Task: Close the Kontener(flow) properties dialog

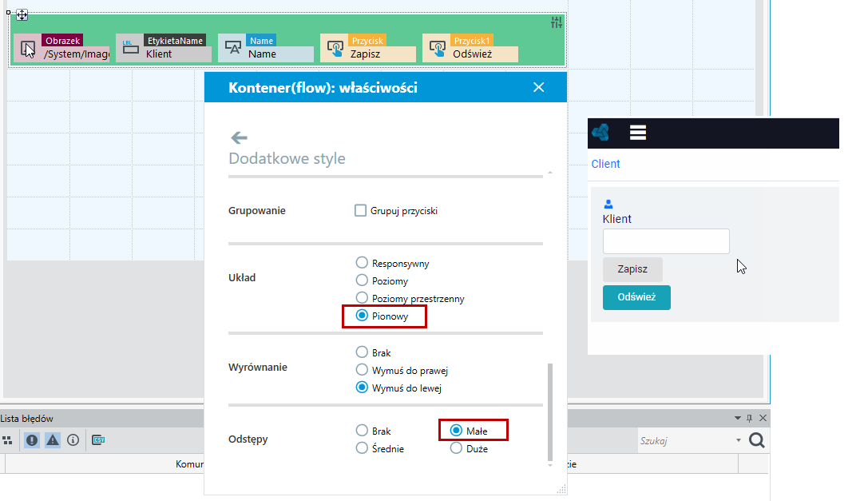Action: [x=539, y=87]
